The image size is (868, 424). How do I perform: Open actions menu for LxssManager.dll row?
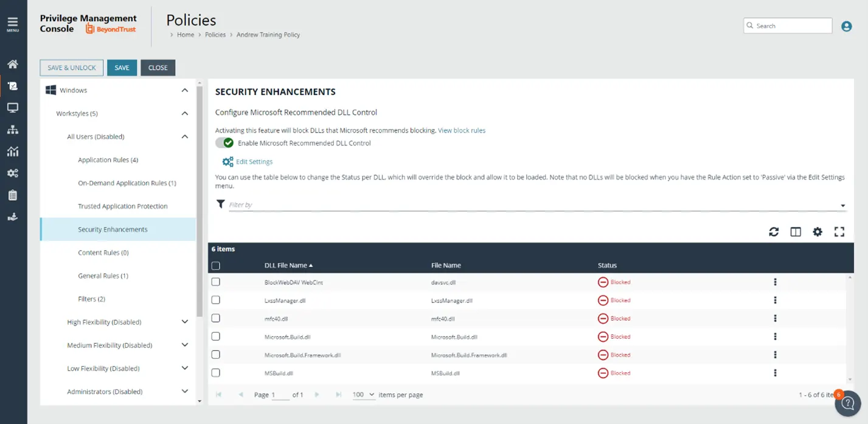click(775, 301)
